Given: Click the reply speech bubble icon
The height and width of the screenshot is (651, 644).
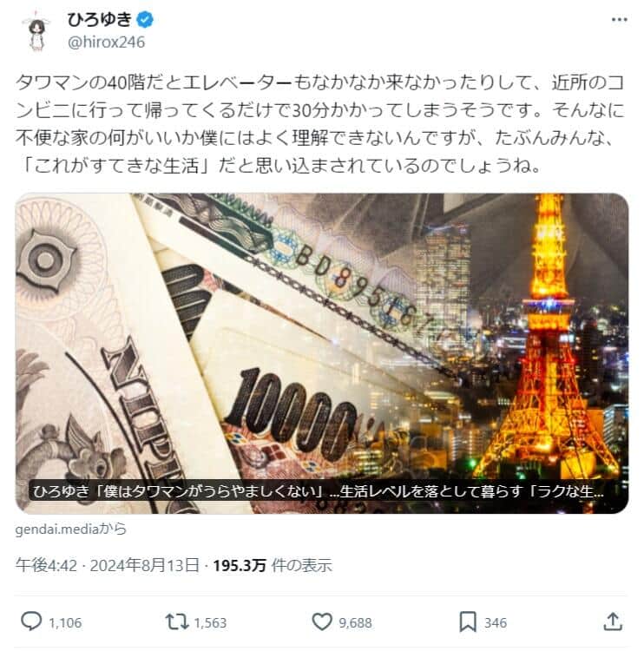Looking at the screenshot, I should [31, 621].
